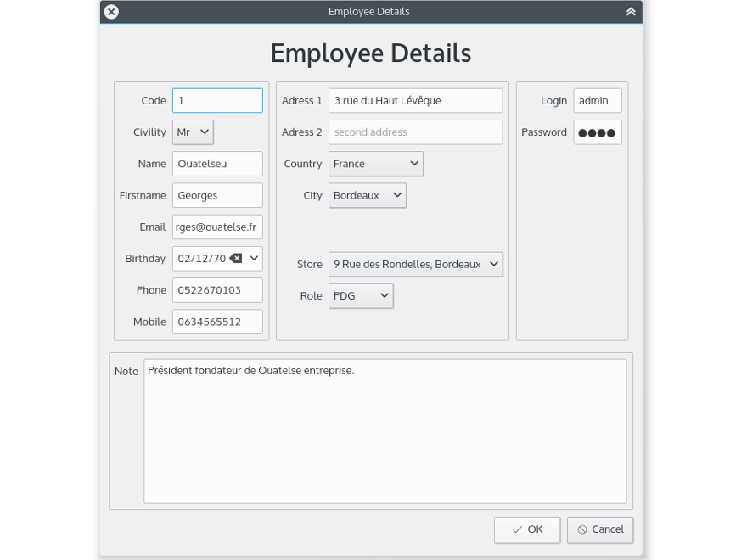Screen dimensions: 747x560
Task: Click the slash icon on Cancel button
Action: tap(582, 529)
